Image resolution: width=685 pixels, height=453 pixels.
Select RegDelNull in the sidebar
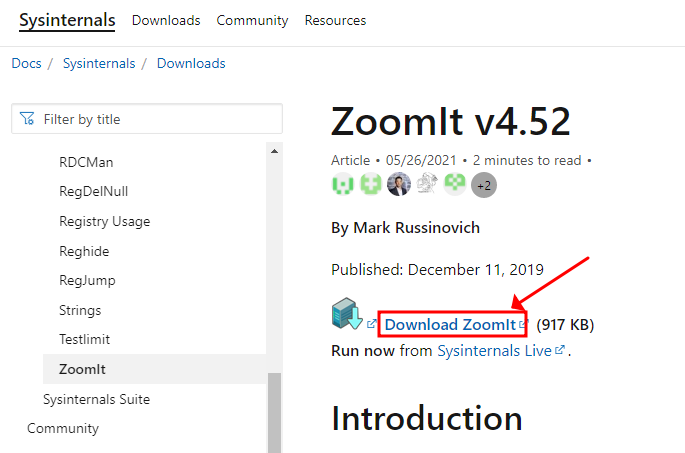[93, 191]
